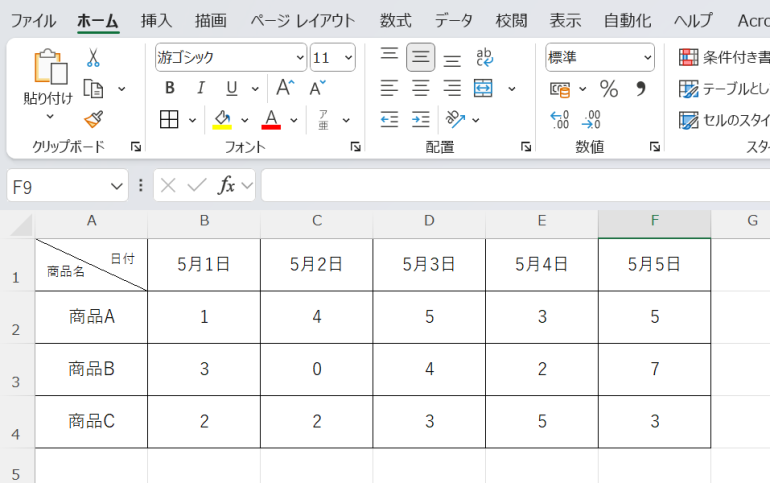Open Format as Table (テーブルとして)
The height and width of the screenshot is (483, 770).
coord(724,89)
